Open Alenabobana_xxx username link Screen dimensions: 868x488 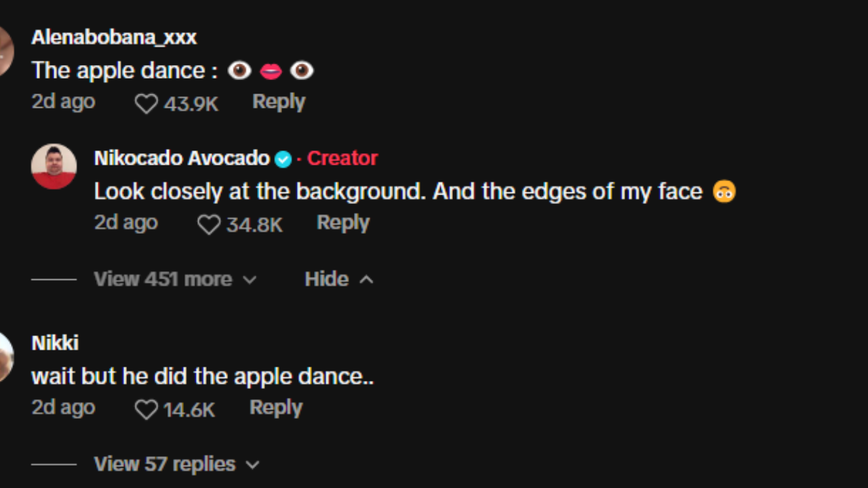114,37
